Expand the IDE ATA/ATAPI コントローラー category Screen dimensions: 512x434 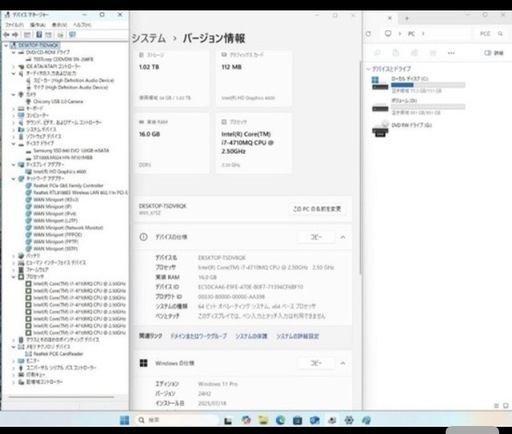tap(14, 66)
